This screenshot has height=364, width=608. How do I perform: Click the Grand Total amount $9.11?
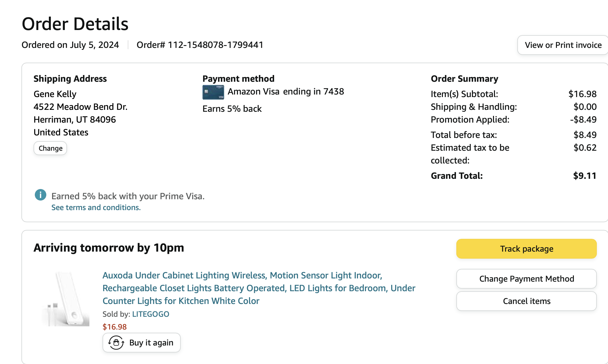click(x=585, y=176)
